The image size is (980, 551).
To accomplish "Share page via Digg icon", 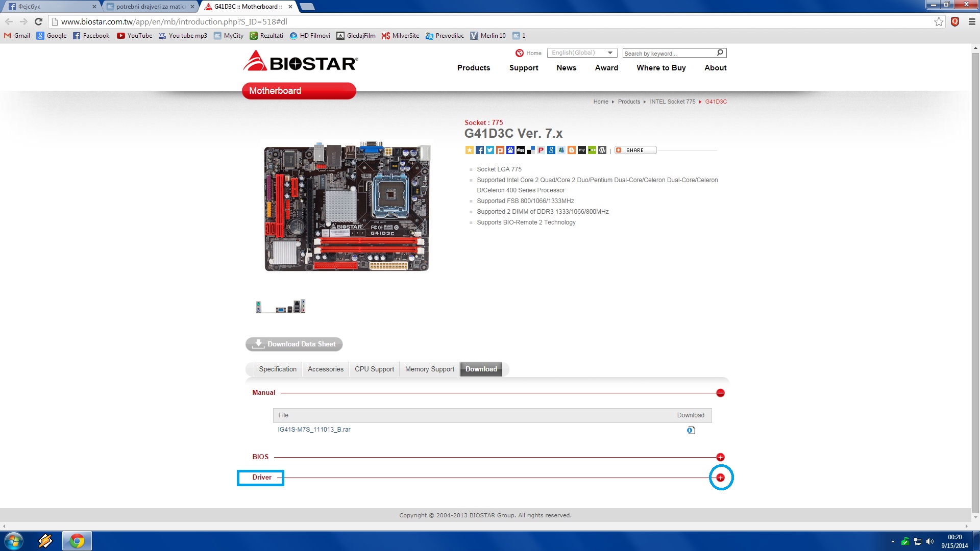I will pos(521,150).
